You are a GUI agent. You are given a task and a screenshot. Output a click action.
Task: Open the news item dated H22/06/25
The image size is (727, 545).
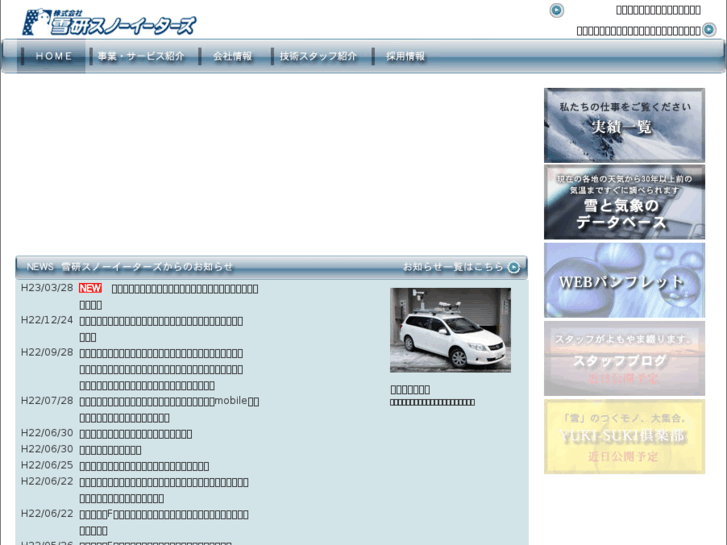(144, 466)
